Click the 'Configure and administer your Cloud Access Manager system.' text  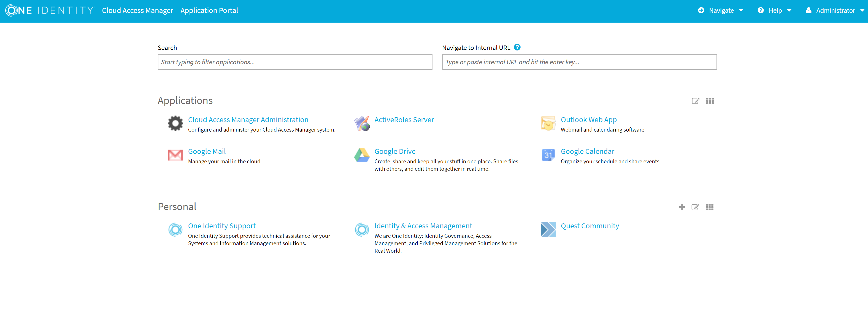click(261, 130)
